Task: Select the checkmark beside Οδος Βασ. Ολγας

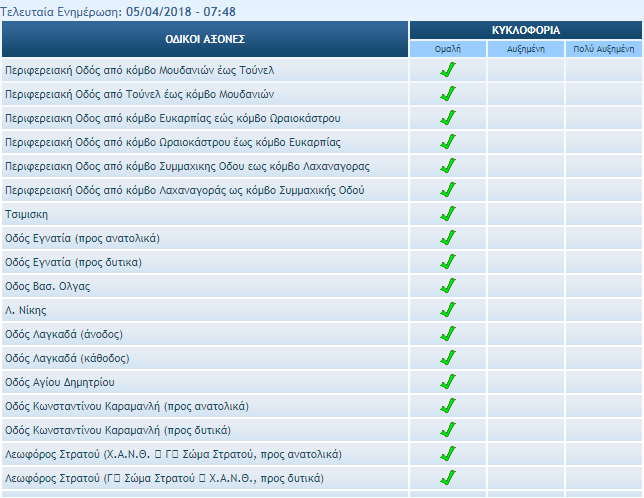Action: coord(448,286)
